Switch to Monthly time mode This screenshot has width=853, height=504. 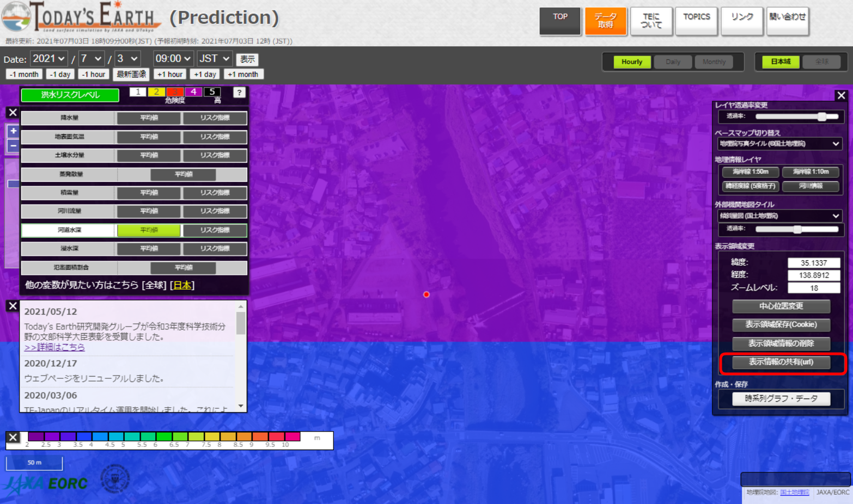(x=714, y=62)
